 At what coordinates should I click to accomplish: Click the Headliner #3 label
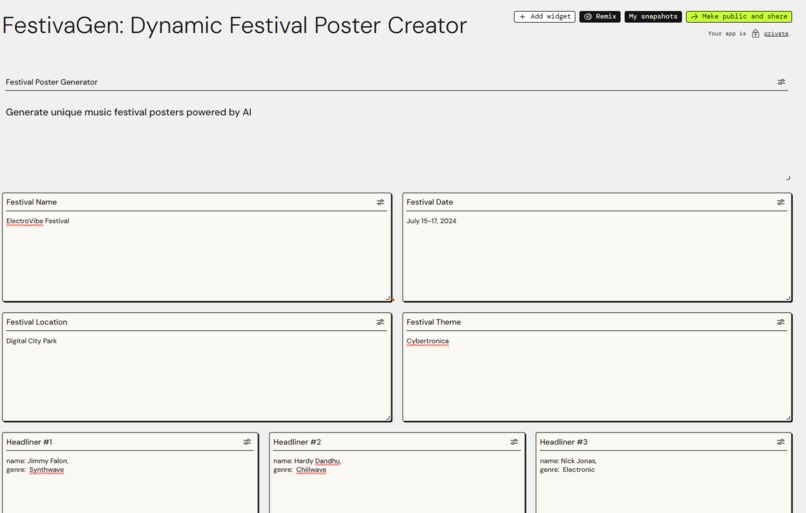pyautogui.click(x=563, y=442)
